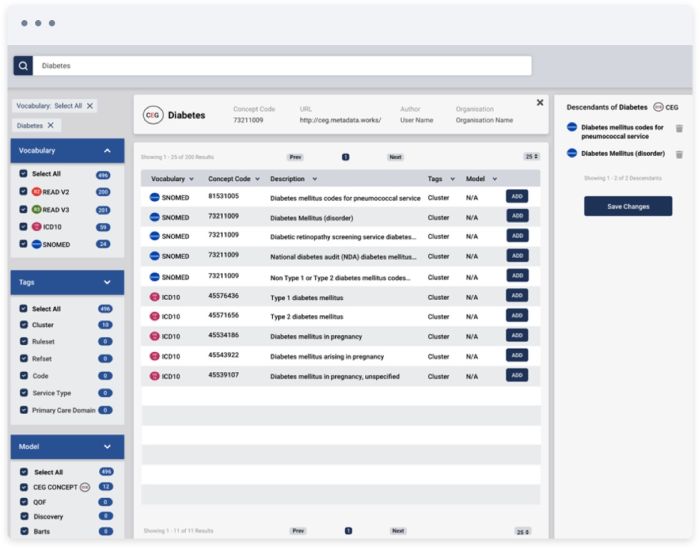Toggle the Refset tag checkbox
This screenshot has height=548, width=700.
24,358
